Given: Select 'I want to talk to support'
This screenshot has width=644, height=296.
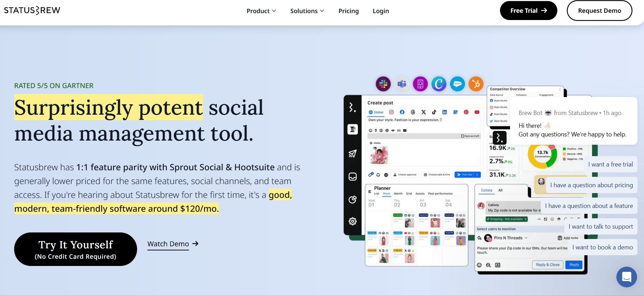Looking at the screenshot, I should click(601, 227).
